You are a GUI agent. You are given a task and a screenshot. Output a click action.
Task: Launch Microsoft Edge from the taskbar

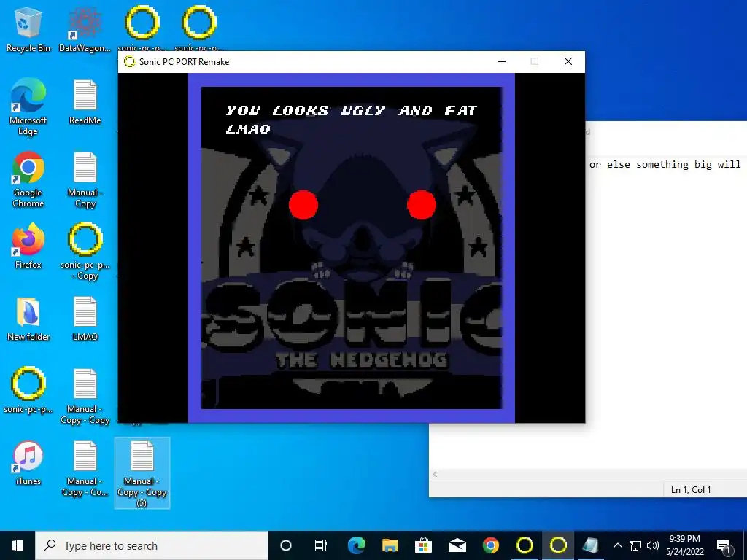[356, 545]
